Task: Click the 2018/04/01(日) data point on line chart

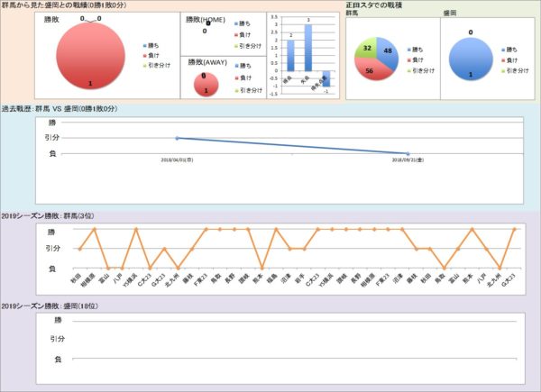Action: (177, 138)
